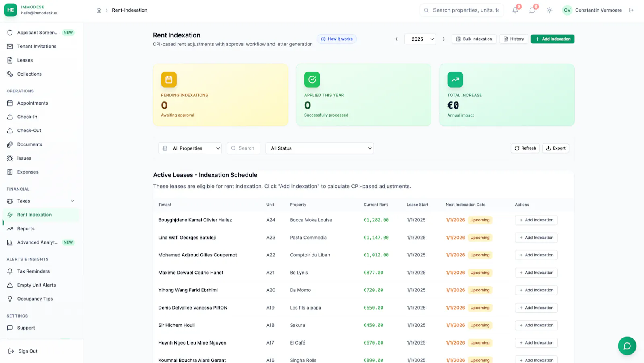
Task: Open Applicant Screening in sidebar
Action: coord(41,33)
